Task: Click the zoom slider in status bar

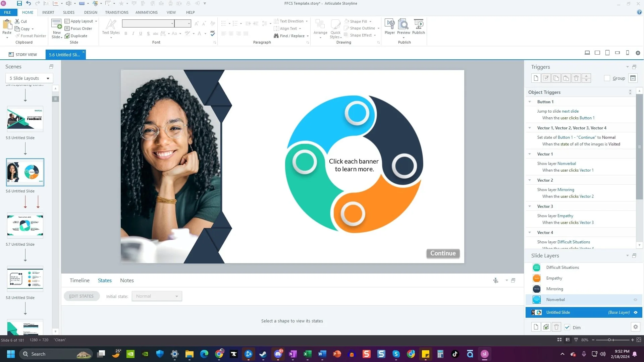Action: pos(609,340)
